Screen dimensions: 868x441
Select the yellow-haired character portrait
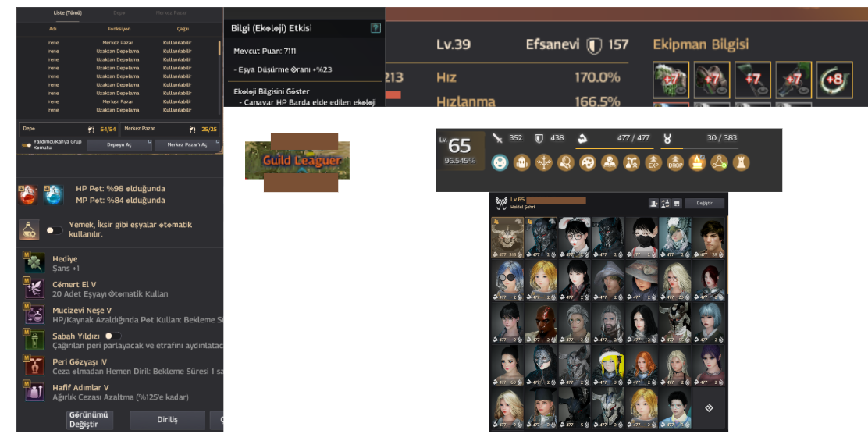pos(608,366)
